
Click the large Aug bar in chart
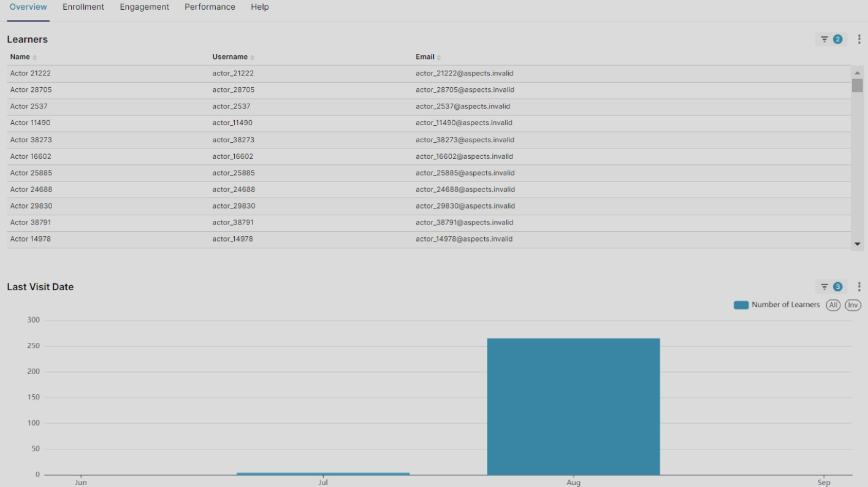(574, 407)
